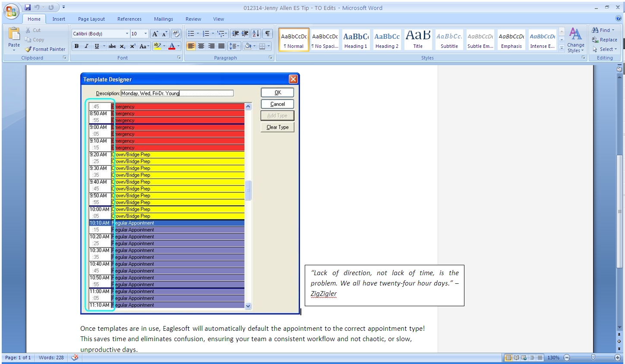Open the Clipboard task pane launcher
The height and width of the screenshot is (364, 625).
tap(65, 57)
